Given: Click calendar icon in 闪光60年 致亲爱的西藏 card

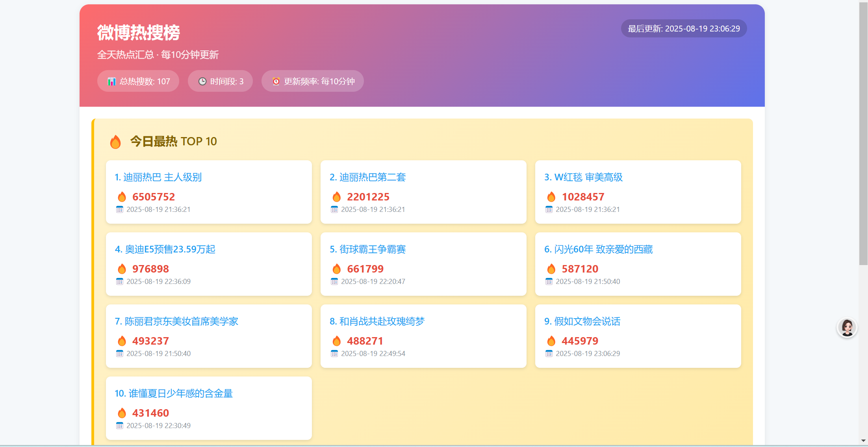Looking at the screenshot, I should point(549,282).
